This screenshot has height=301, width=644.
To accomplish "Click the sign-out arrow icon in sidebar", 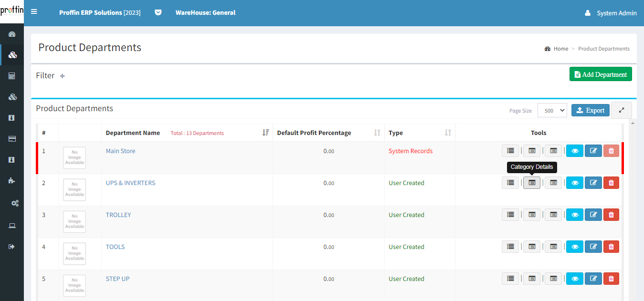I will 12,247.
